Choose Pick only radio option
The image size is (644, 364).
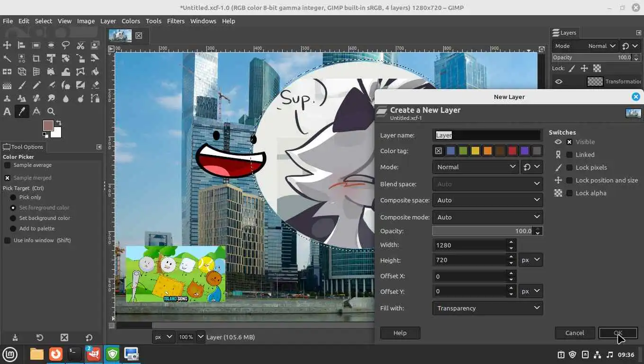(13, 197)
